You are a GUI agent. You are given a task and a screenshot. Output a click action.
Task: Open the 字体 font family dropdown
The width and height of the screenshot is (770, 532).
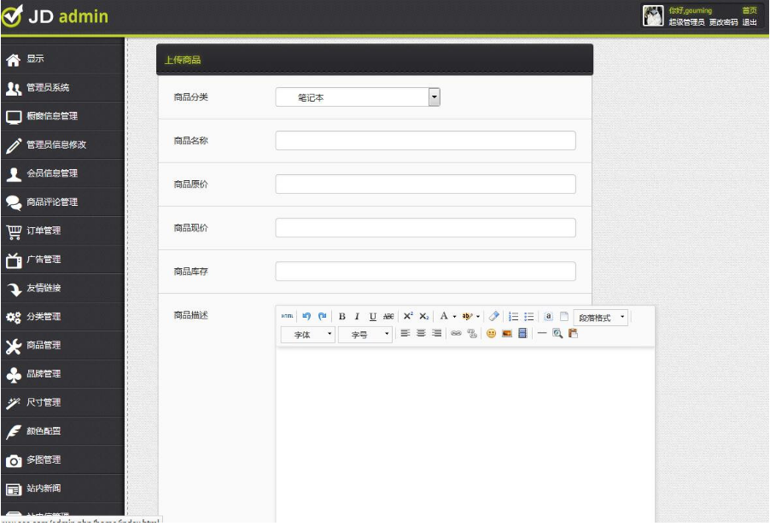tap(308, 335)
